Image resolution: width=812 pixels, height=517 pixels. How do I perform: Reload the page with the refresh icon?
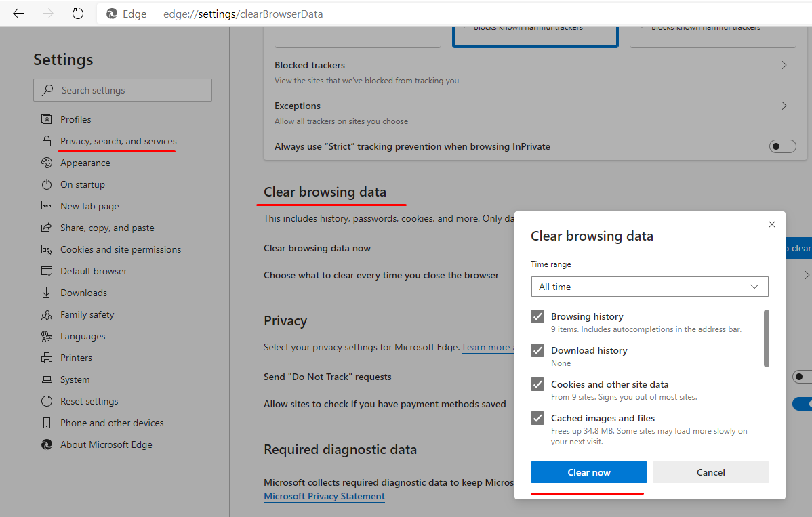coord(78,14)
